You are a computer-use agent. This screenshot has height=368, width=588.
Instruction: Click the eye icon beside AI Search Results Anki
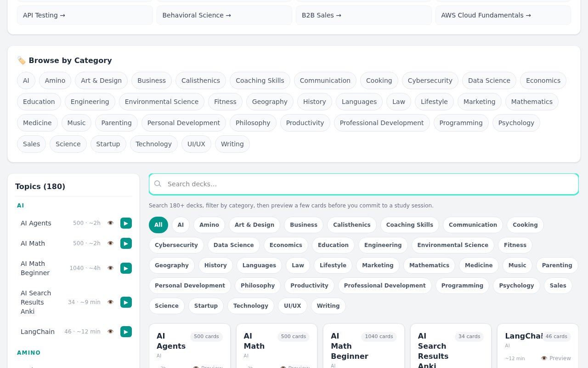tap(110, 302)
